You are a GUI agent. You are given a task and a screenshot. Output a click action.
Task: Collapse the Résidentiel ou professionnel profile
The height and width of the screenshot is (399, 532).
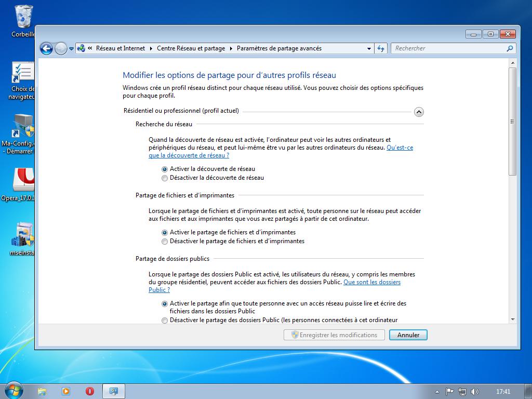coord(419,112)
